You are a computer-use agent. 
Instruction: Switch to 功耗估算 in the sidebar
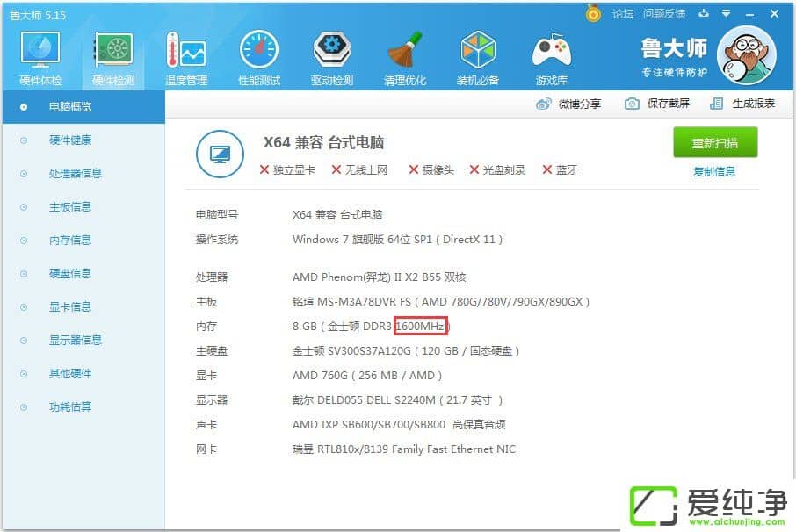70,407
